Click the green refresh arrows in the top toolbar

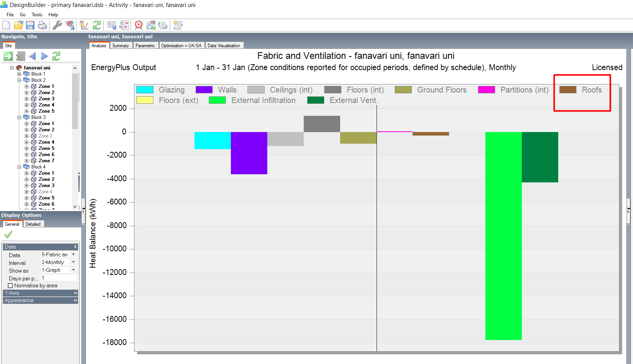[x=97, y=25]
